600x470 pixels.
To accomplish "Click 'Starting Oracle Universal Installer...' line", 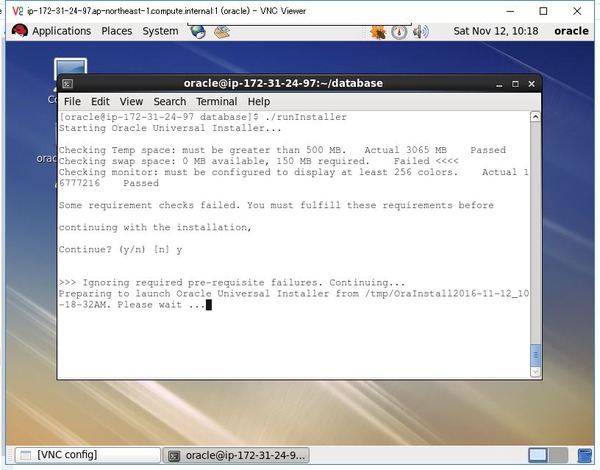I will click(x=170, y=128).
